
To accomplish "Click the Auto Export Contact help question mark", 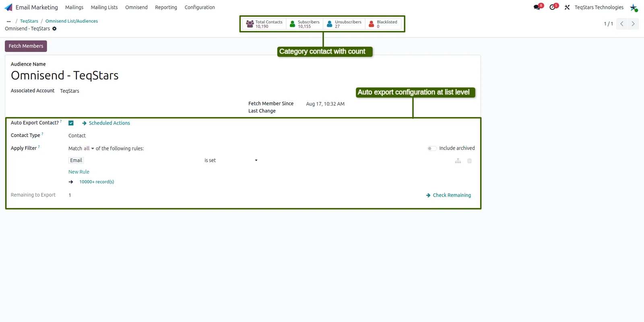I will pyautogui.click(x=61, y=121).
